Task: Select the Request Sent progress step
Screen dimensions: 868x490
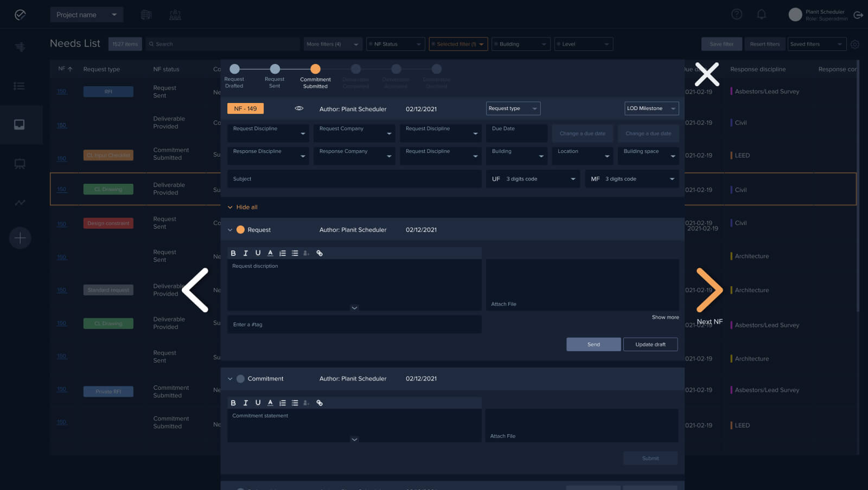Action: (275, 69)
